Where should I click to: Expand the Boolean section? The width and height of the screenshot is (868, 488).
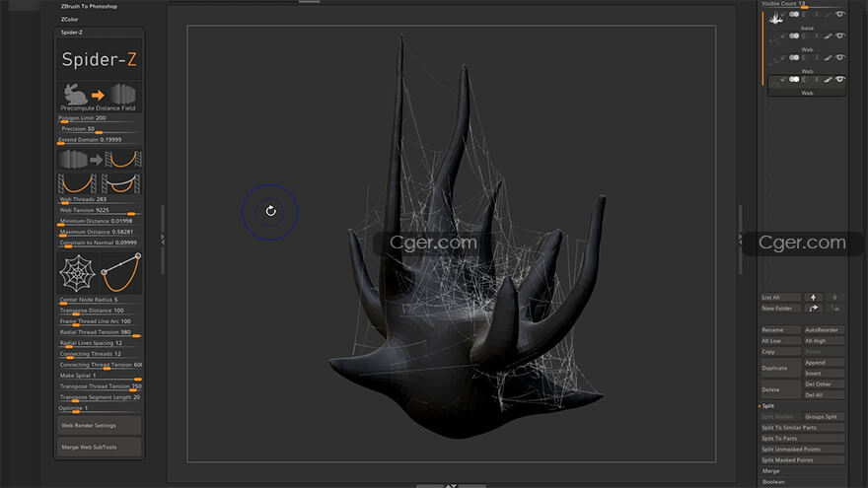pos(772,482)
